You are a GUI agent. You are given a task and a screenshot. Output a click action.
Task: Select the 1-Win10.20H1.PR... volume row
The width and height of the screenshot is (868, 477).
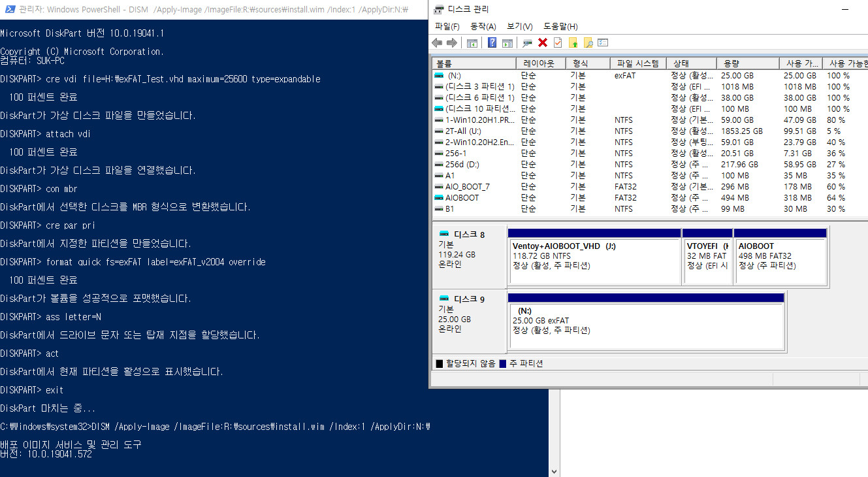650,120
